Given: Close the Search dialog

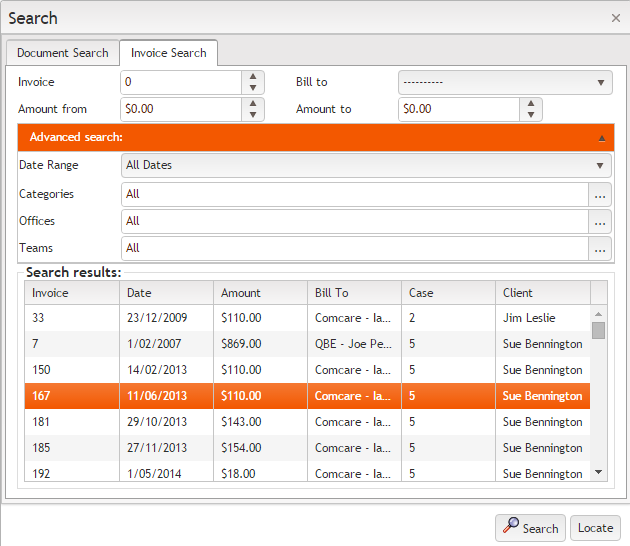Looking at the screenshot, I should 616,18.
